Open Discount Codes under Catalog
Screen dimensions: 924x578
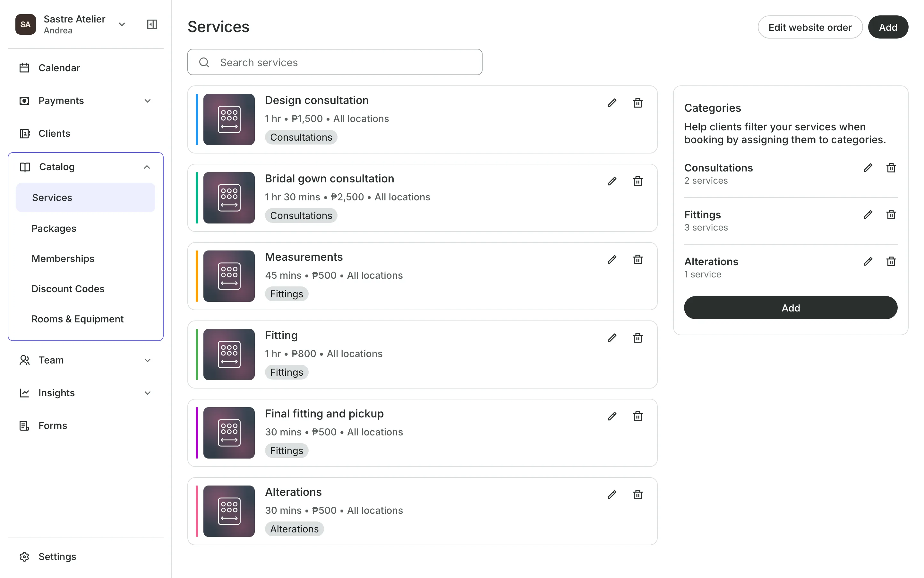86,289
